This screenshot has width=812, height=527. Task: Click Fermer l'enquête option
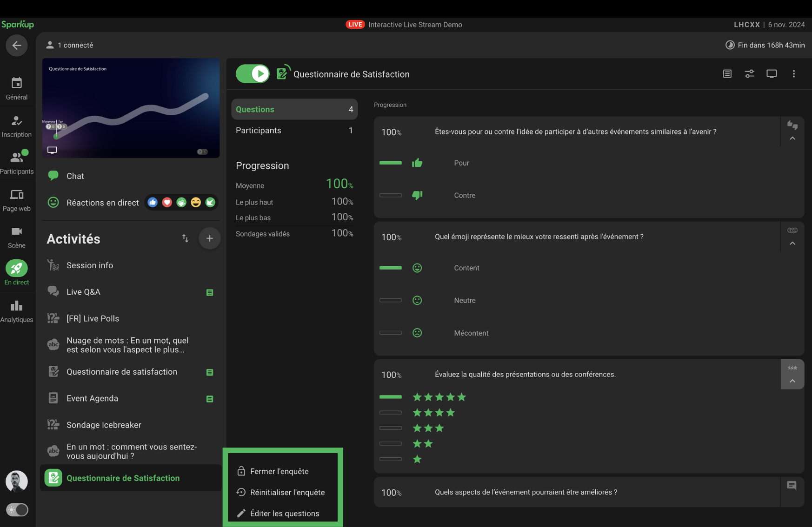(279, 471)
